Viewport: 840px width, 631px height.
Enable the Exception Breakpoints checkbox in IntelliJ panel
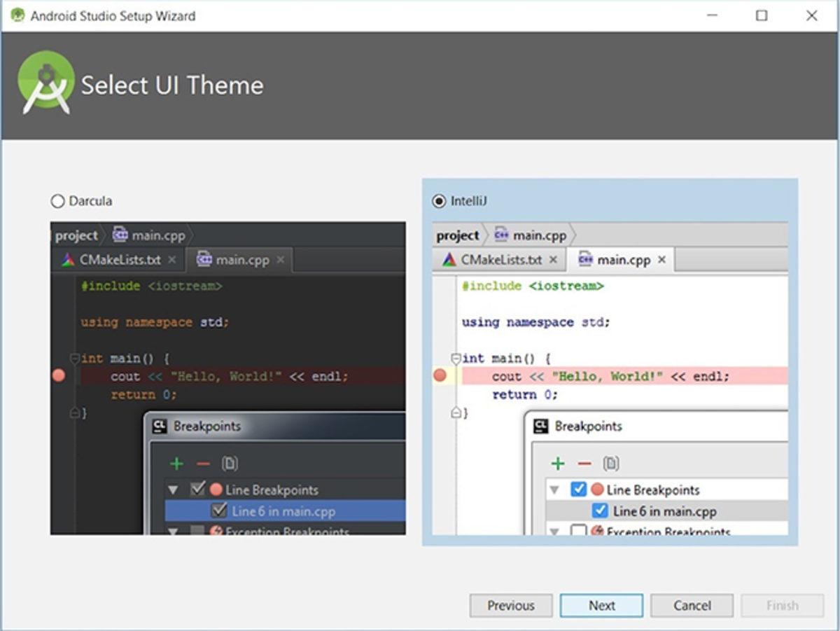coord(579,531)
